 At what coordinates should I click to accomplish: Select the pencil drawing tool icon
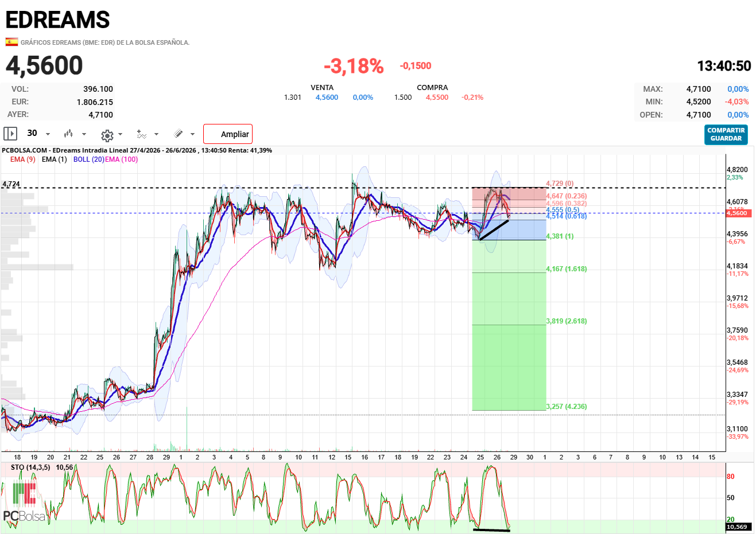pyautogui.click(x=179, y=134)
